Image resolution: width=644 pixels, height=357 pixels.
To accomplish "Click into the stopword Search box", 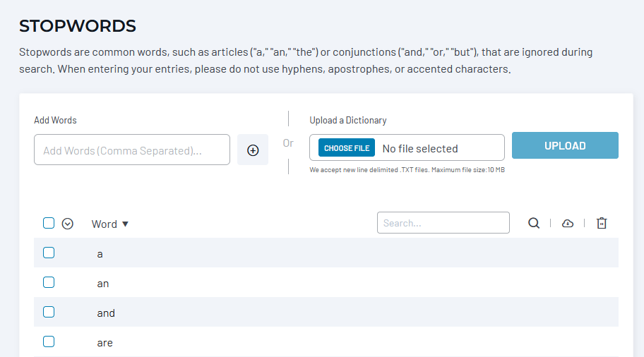I will [443, 223].
